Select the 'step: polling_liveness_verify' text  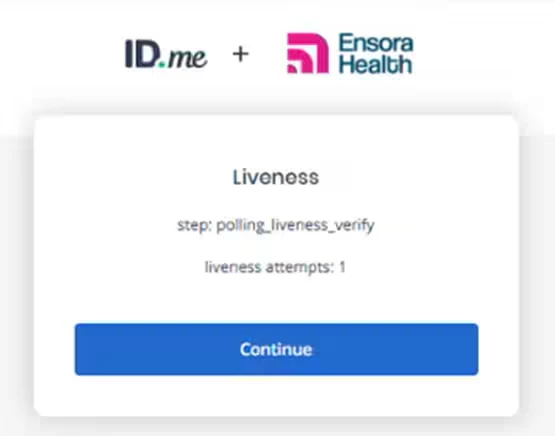tap(276, 225)
